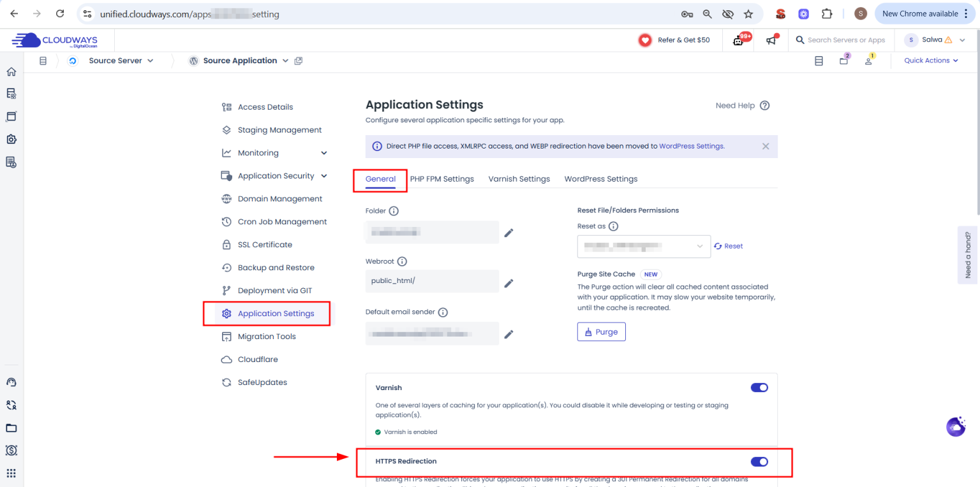Open the Salwa account menu

(x=935, y=40)
